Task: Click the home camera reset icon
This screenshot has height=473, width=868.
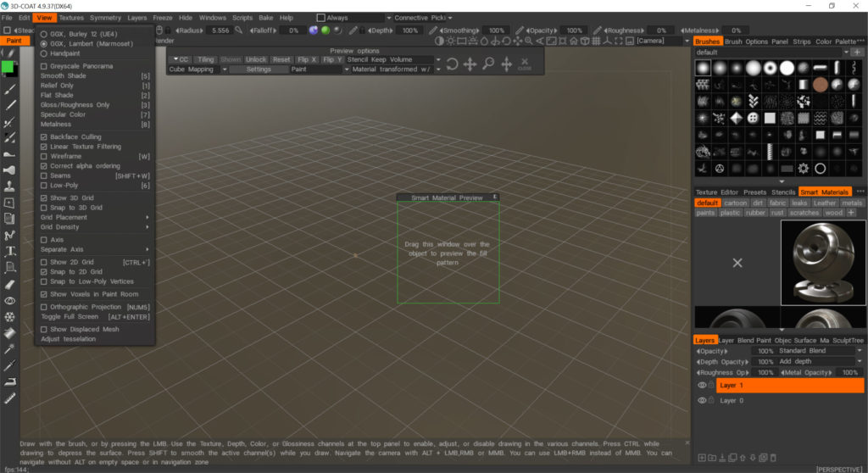Action: pyautogui.click(x=574, y=41)
